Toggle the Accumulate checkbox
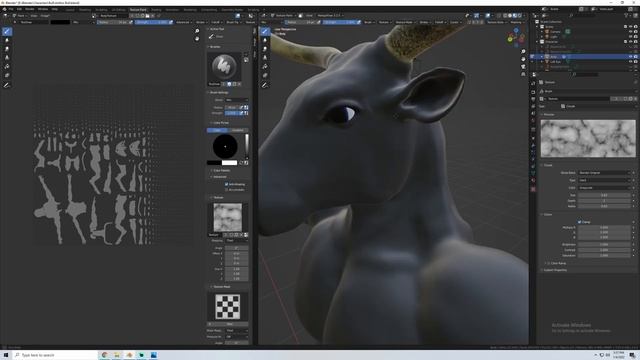The height and width of the screenshot is (360, 640). pyautogui.click(x=227, y=190)
